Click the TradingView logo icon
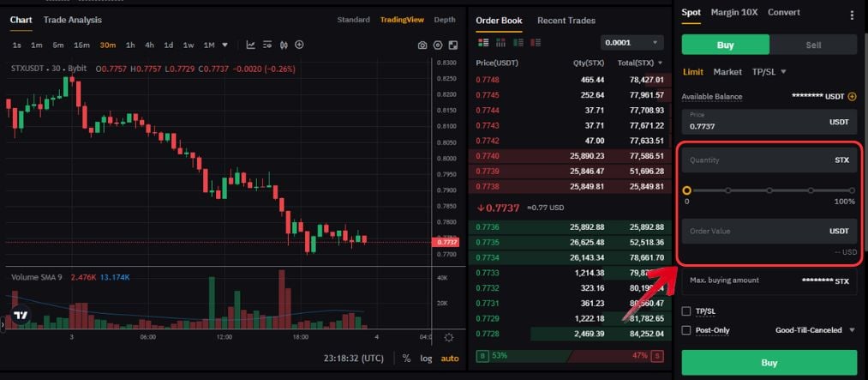 pyautogui.click(x=21, y=315)
